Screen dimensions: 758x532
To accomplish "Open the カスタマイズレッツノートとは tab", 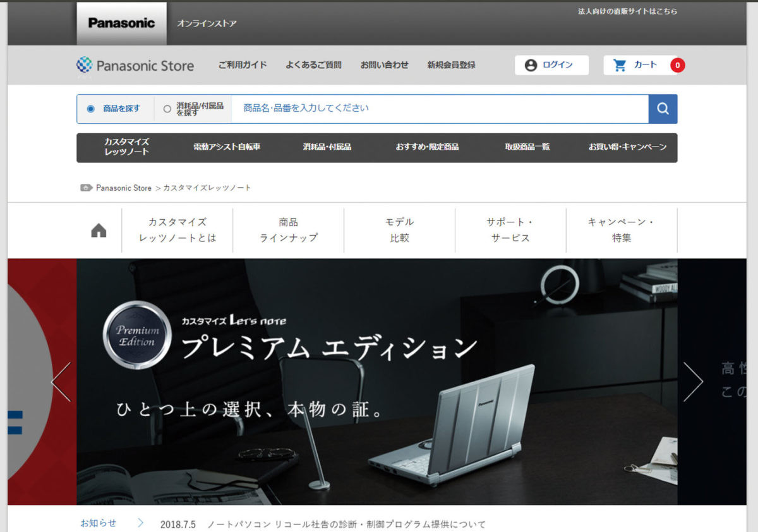I will coord(177,231).
